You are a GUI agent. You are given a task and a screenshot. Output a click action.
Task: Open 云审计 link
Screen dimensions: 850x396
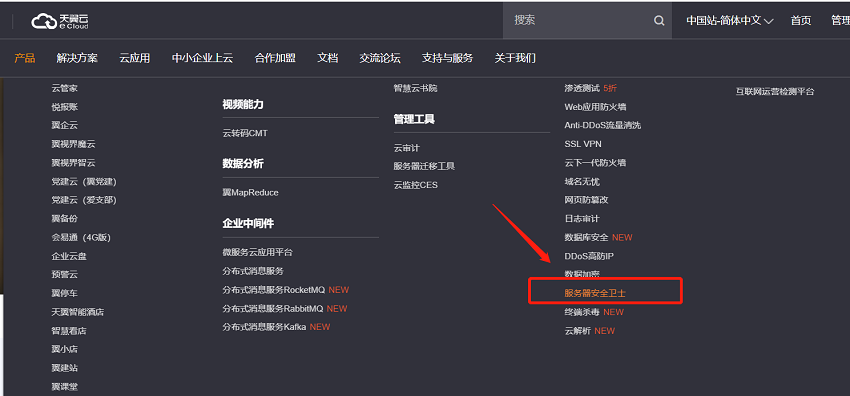[407, 148]
